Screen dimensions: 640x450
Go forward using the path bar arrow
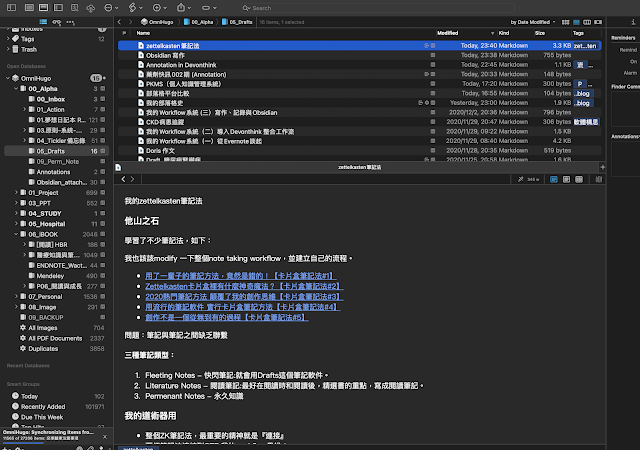coord(130,22)
